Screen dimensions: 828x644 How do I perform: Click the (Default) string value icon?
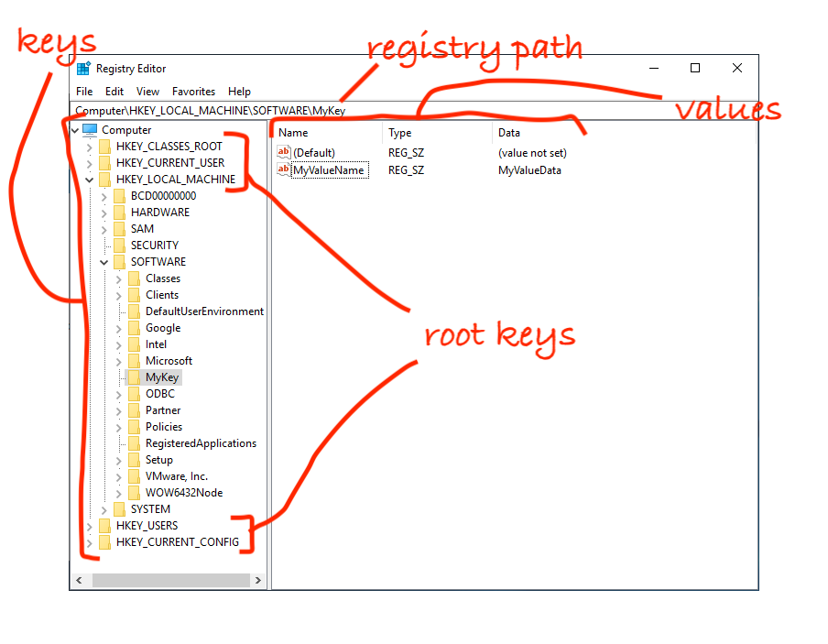coord(284,152)
